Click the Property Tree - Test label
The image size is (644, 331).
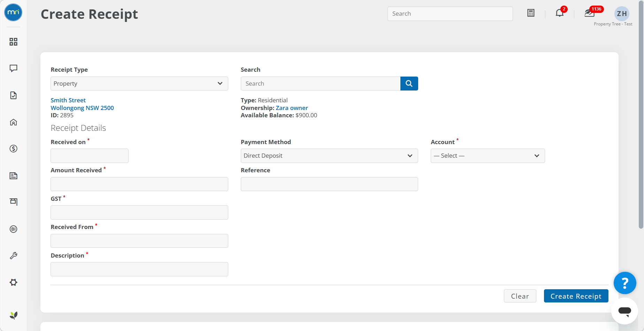click(613, 24)
